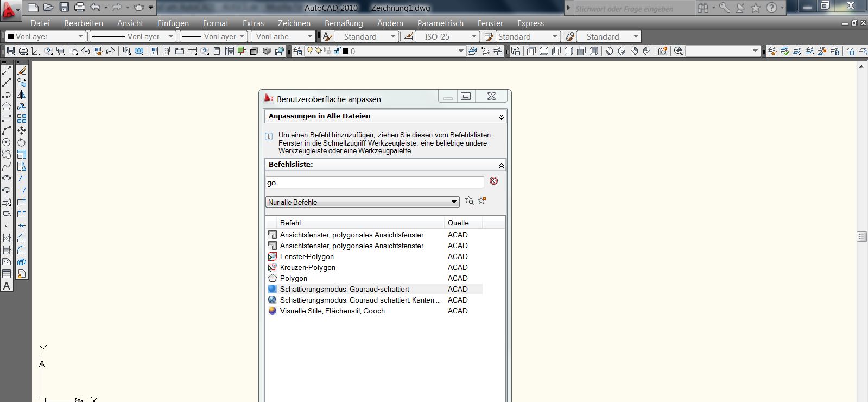Toggle the layer 0 lock padlock icon
The height and width of the screenshot is (402, 868).
(337, 51)
